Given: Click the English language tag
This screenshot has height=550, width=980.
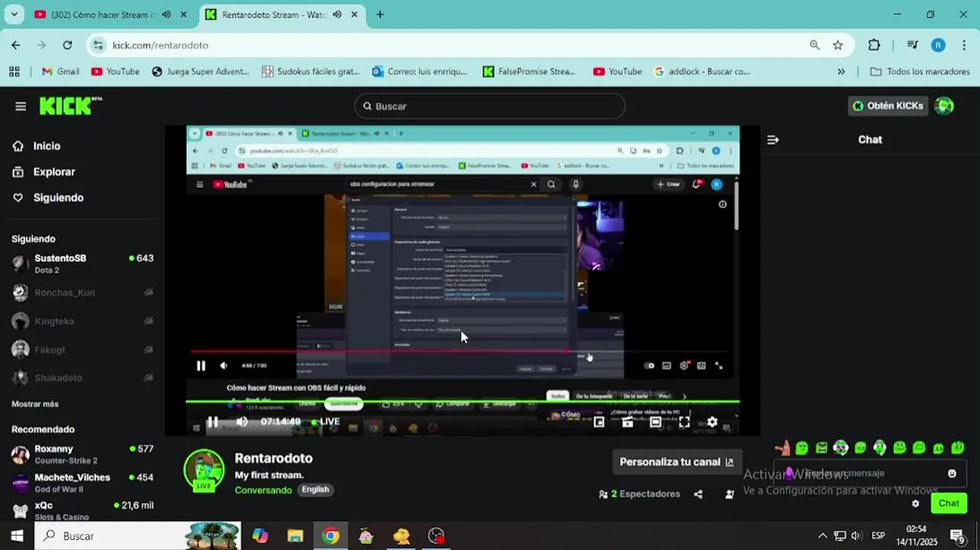Looking at the screenshot, I should (x=315, y=490).
